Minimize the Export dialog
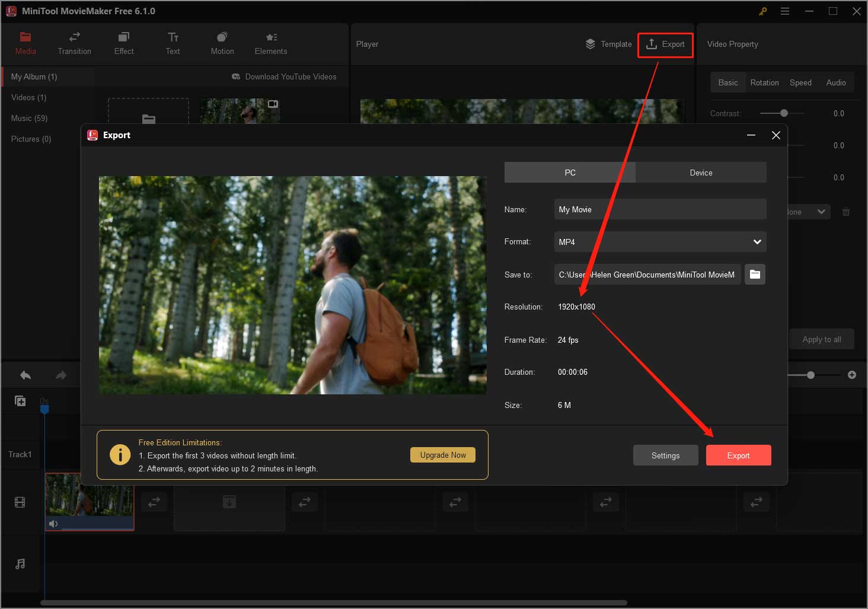Viewport: 868px width, 609px height. [751, 135]
